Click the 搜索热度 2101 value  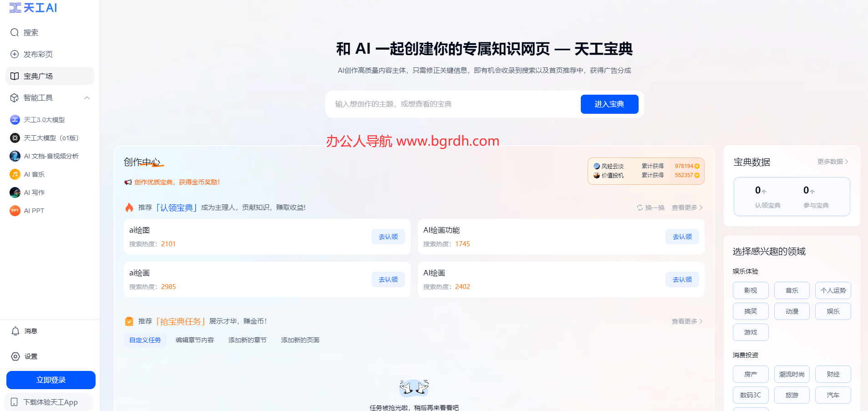click(x=168, y=244)
